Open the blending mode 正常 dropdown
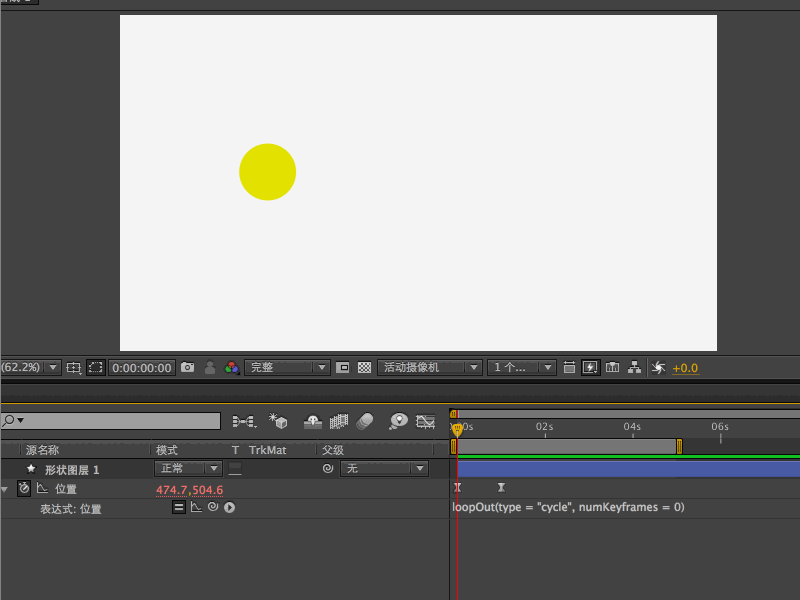 coord(188,468)
